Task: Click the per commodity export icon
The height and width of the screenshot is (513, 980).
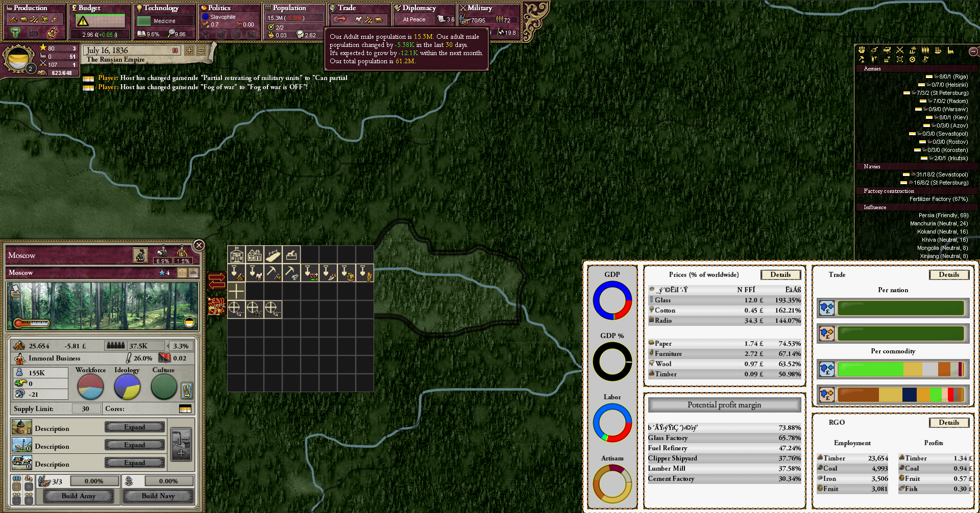Action: [x=827, y=395]
